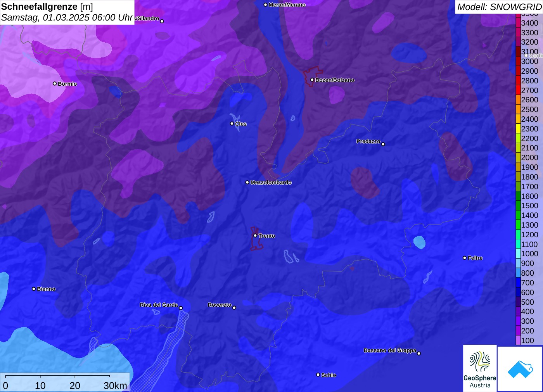The image size is (543, 392).
Task: Select the Rovereto map label
Action: 220,305
